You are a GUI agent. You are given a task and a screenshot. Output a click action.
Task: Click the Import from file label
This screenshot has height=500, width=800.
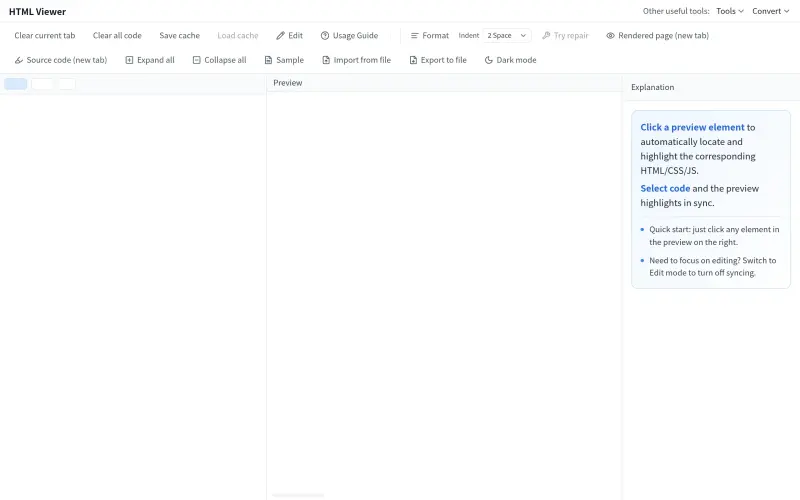[x=362, y=60]
